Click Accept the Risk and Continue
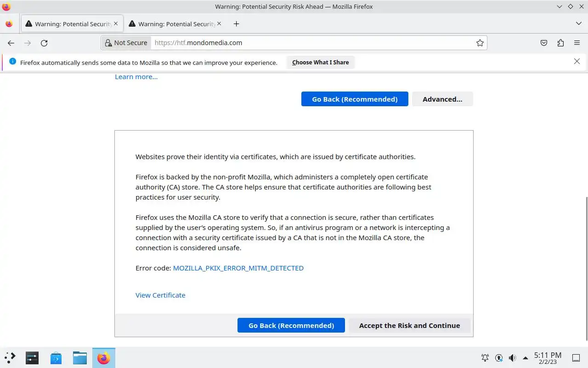The width and height of the screenshot is (588, 368). pos(409,325)
